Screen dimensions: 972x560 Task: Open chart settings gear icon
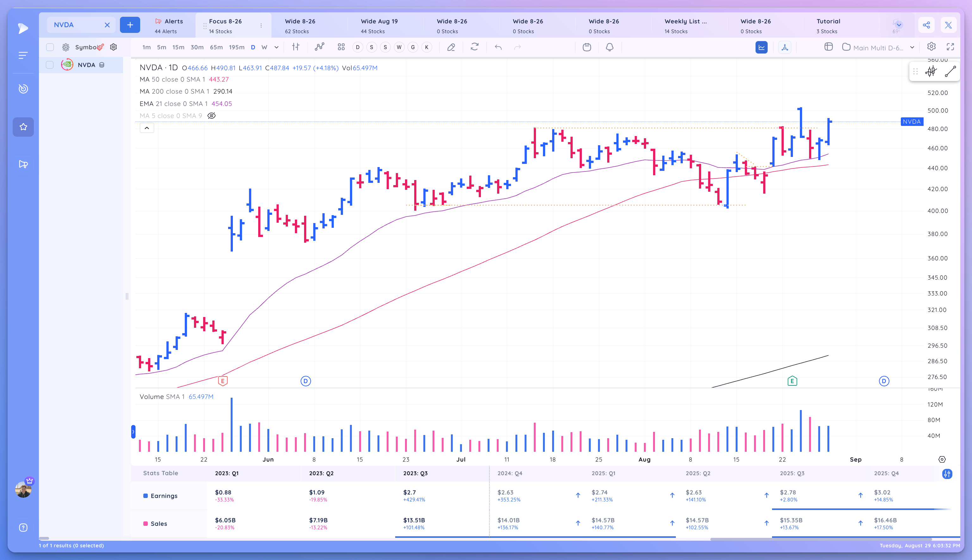coord(931,47)
